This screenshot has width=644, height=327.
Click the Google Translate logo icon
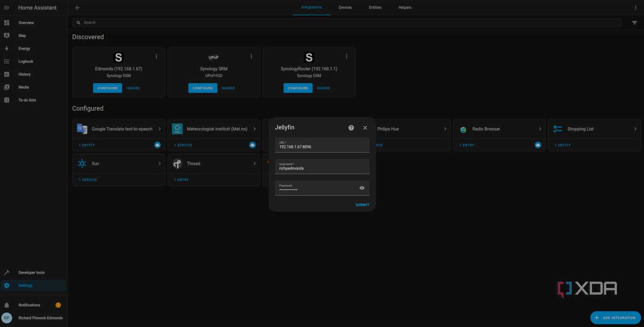coord(82,128)
